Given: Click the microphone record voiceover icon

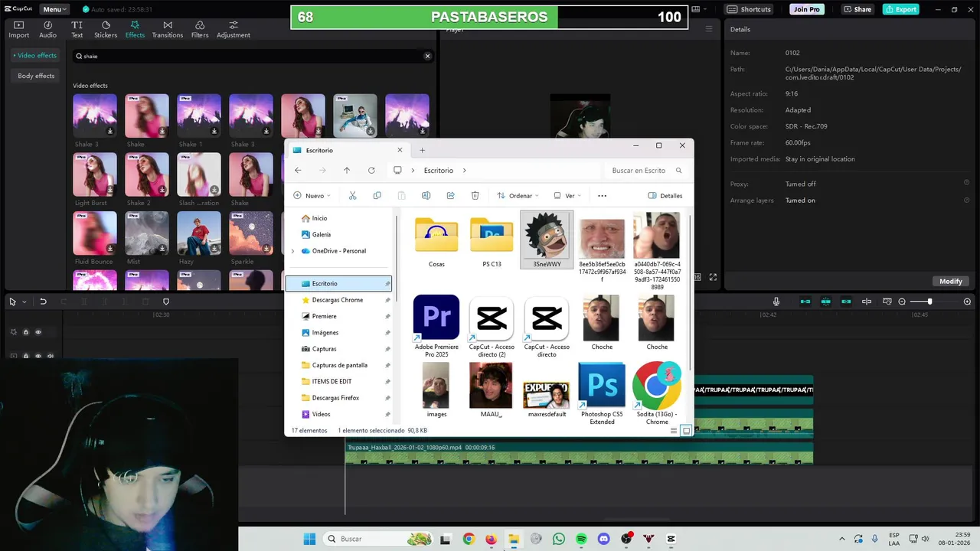Looking at the screenshot, I should [x=776, y=302].
